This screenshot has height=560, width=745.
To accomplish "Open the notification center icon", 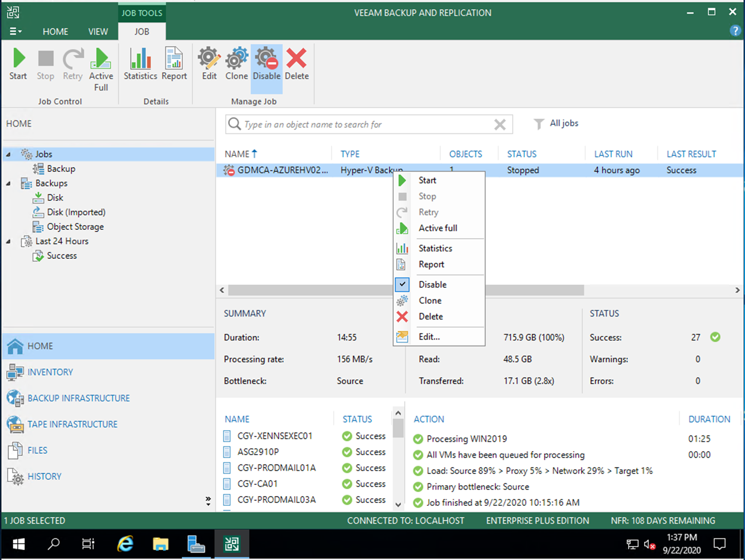I will 720,544.
